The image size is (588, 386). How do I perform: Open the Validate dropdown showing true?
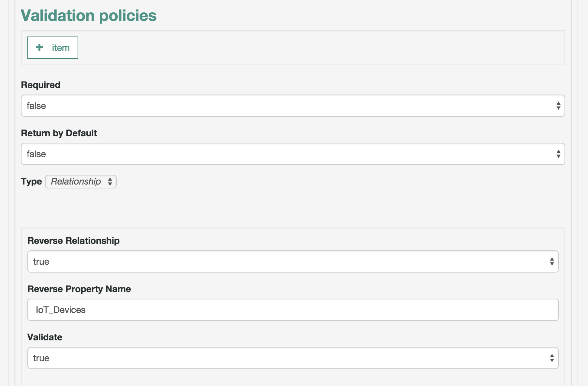coord(293,358)
